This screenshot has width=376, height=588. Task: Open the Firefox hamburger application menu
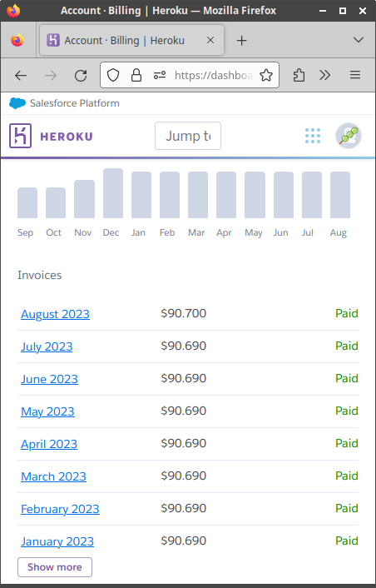(355, 76)
